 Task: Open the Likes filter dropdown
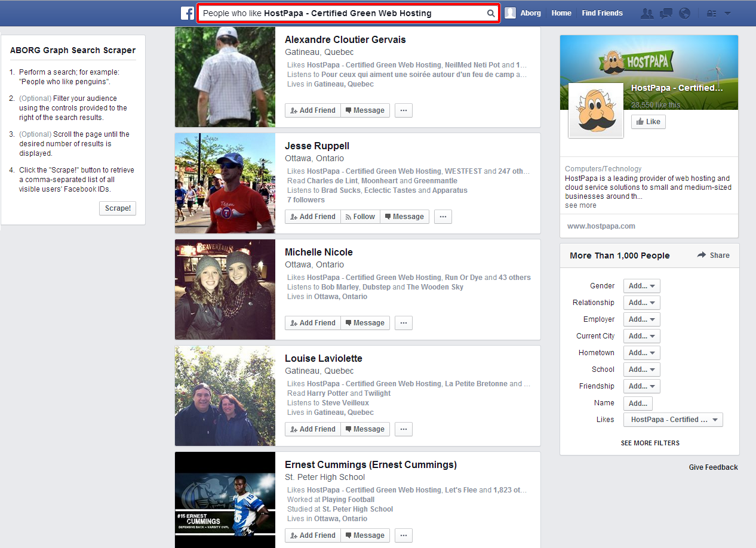pyautogui.click(x=673, y=420)
